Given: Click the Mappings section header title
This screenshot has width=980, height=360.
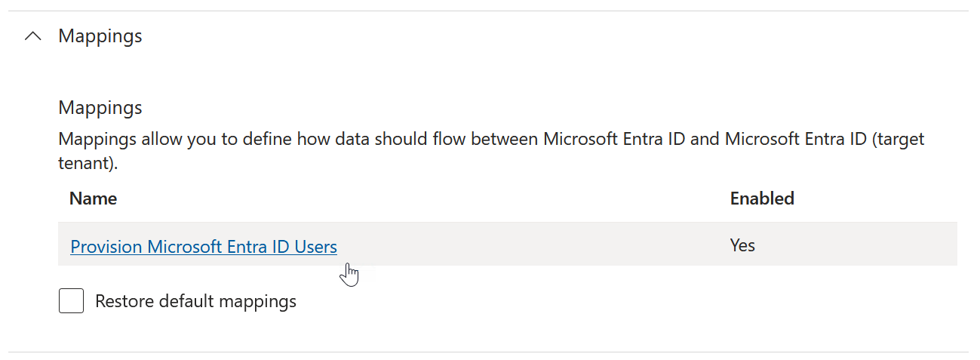Looking at the screenshot, I should [100, 36].
